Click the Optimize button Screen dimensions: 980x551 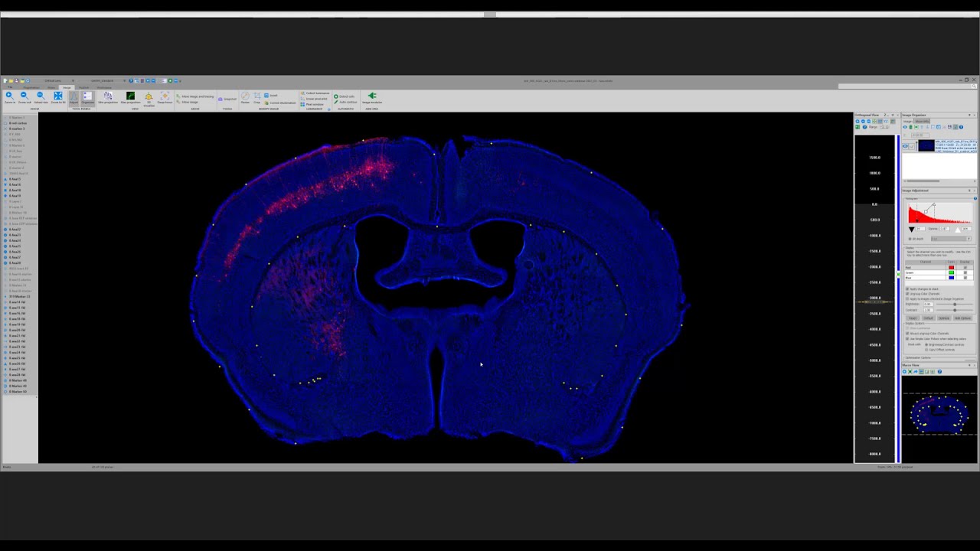(944, 318)
